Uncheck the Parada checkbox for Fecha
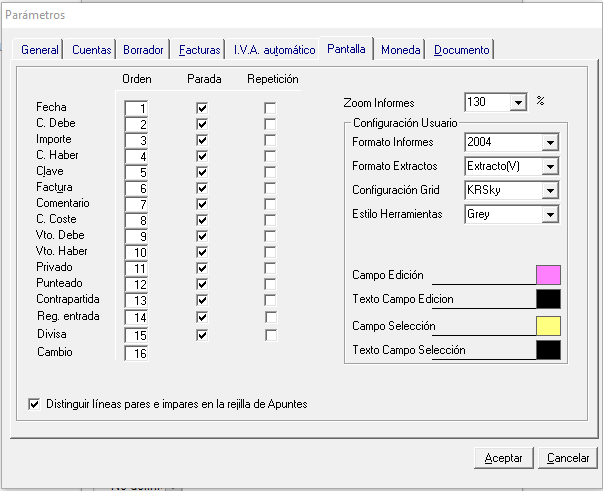 click(x=202, y=107)
